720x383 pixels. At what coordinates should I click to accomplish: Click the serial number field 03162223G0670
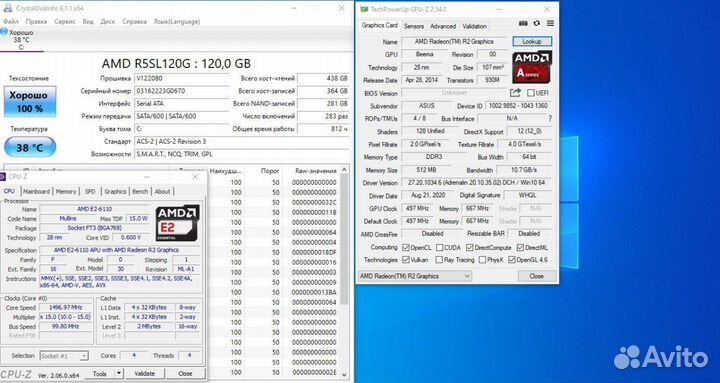click(182, 91)
